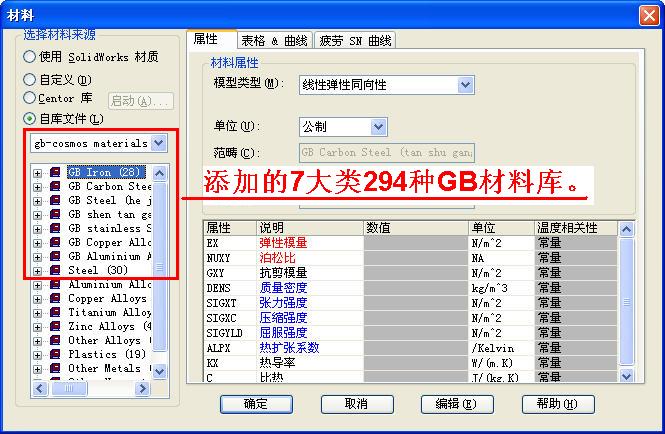The image size is (665, 434).
Task: Click the GB Aluminium book icon
Action: 55,256
